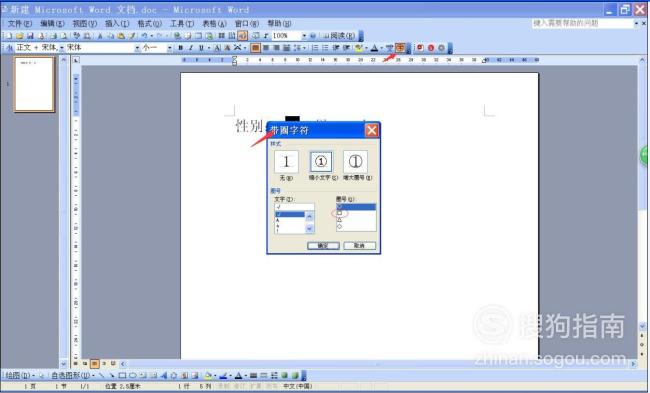Image resolution: width=650 pixels, height=393 pixels.
Task: Click the Line Style icon
Action: click(253, 376)
